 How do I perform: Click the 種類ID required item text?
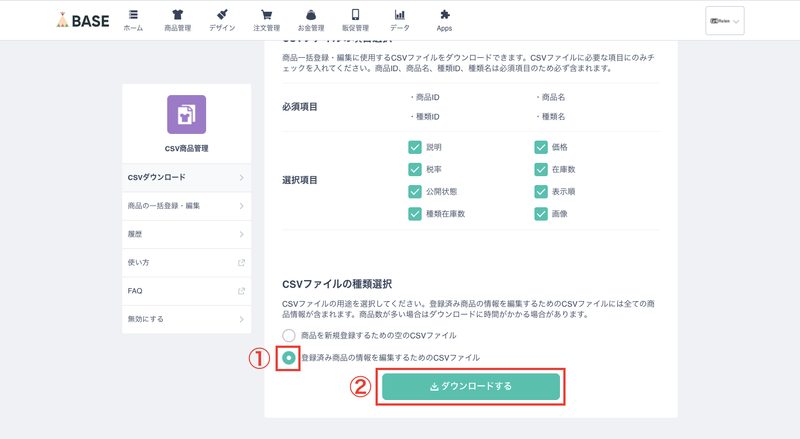(x=428, y=116)
